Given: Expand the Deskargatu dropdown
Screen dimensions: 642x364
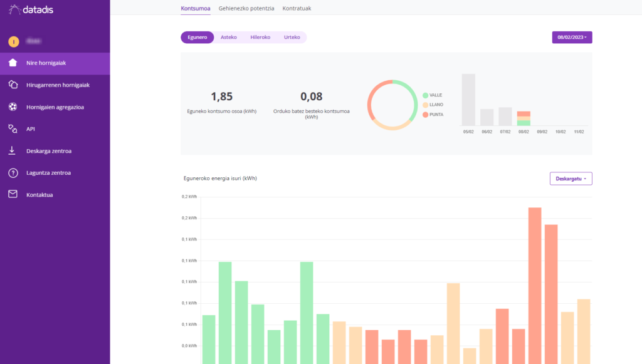Looking at the screenshot, I should [x=571, y=179].
